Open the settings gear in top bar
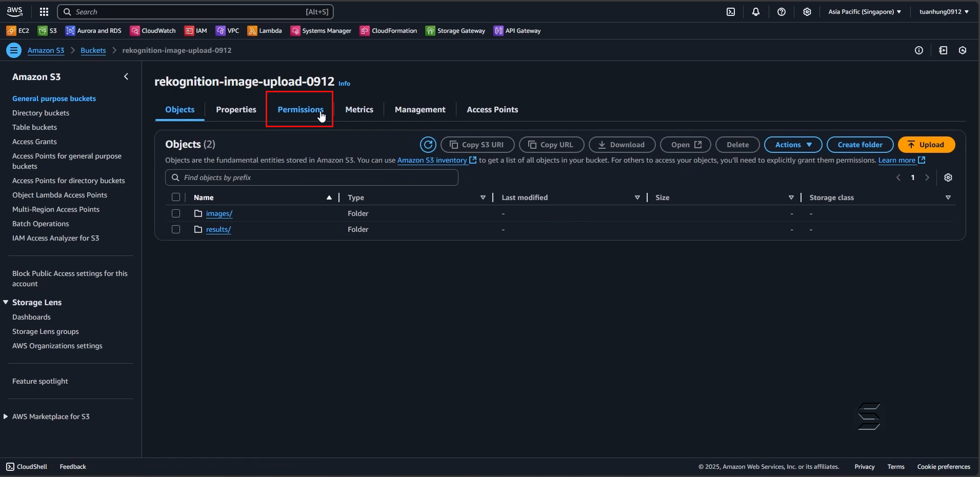The width and height of the screenshot is (980, 477). tap(807, 12)
